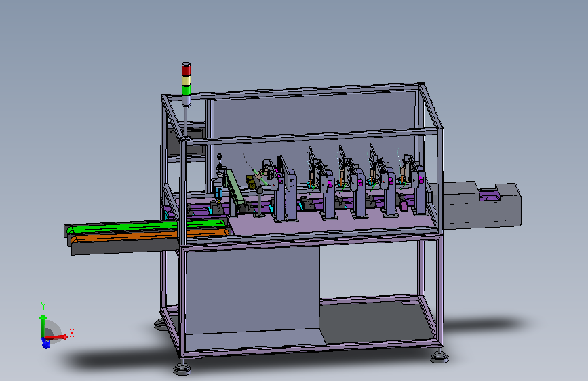
Task: Click the green Y axis arrow of the triad
Action: (43, 325)
